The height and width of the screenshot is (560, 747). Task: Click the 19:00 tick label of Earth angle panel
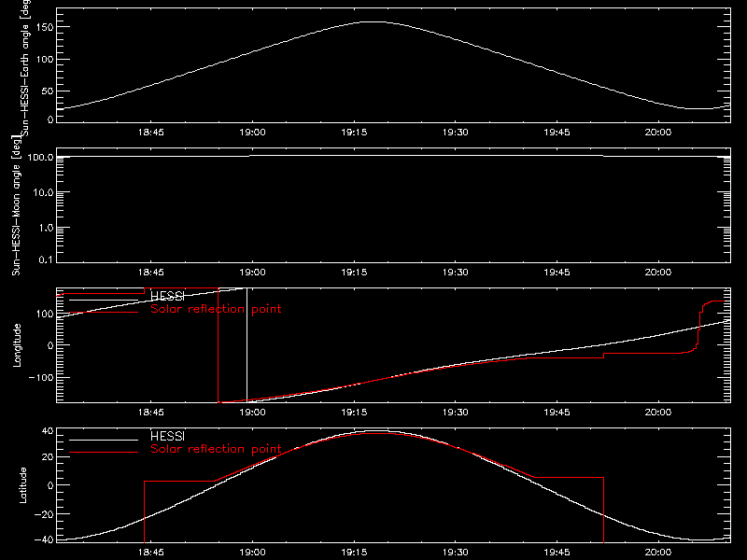click(252, 133)
